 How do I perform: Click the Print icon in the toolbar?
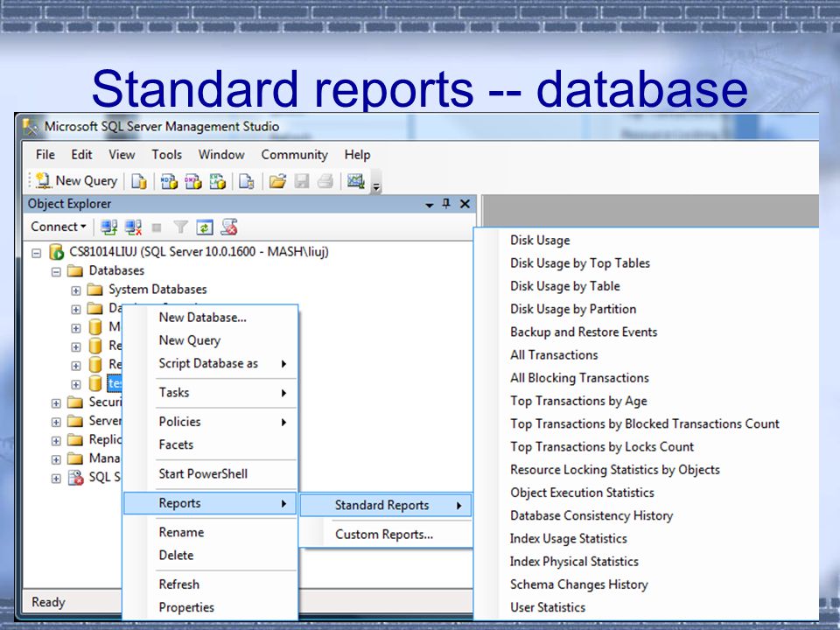coord(325,182)
